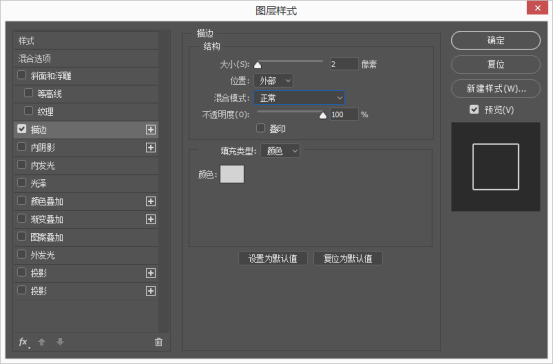554x364 pixels.
Task: Click the plus icon beside 内阴影
Action: [151, 147]
